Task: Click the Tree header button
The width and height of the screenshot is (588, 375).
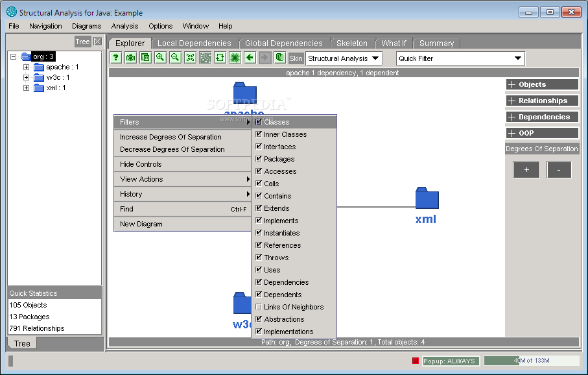Action: click(x=82, y=42)
